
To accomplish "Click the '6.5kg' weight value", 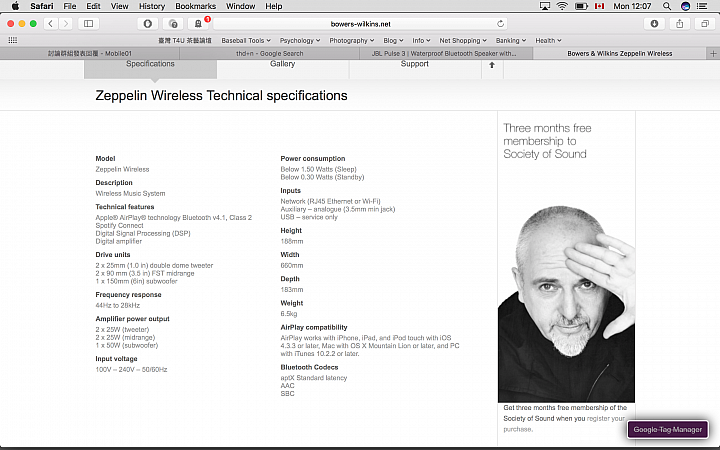I will pyautogui.click(x=289, y=314).
